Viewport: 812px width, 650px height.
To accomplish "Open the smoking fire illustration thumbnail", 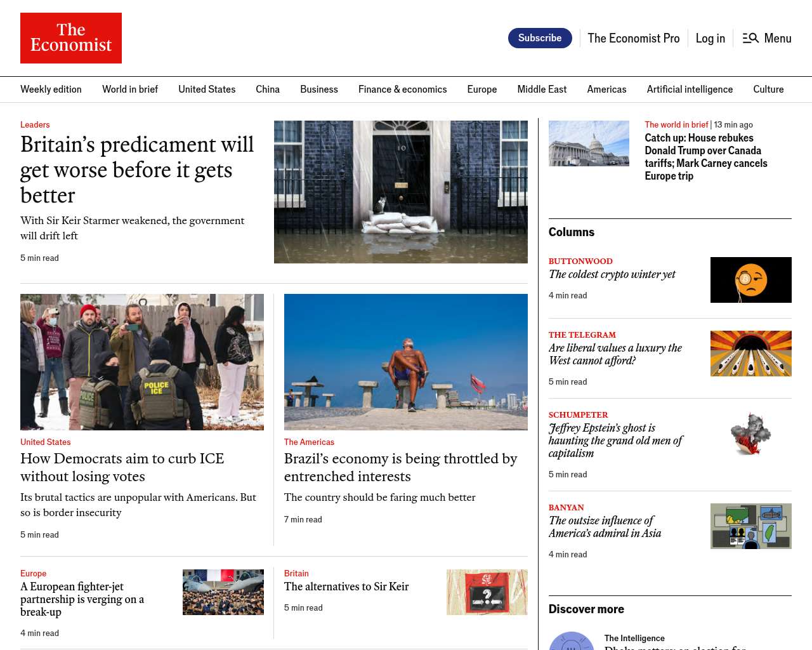I will [x=751, y=434].
